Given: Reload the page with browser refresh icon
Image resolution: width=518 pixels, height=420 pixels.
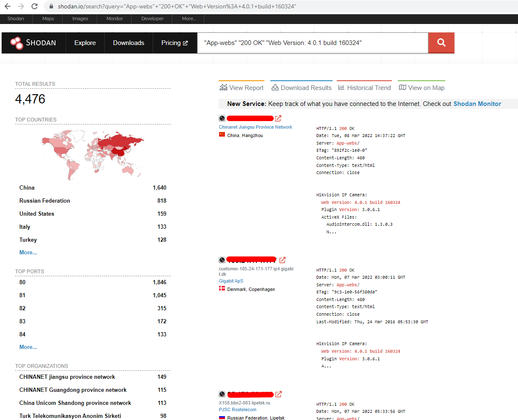Looking at the screenshot, I should pyautogui.click(x=34, y=6).
